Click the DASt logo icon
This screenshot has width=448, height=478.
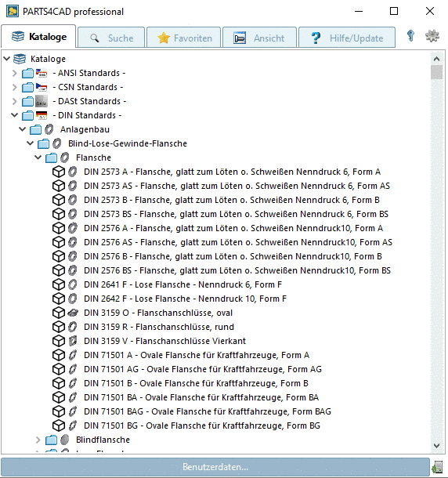coord(42,101)
